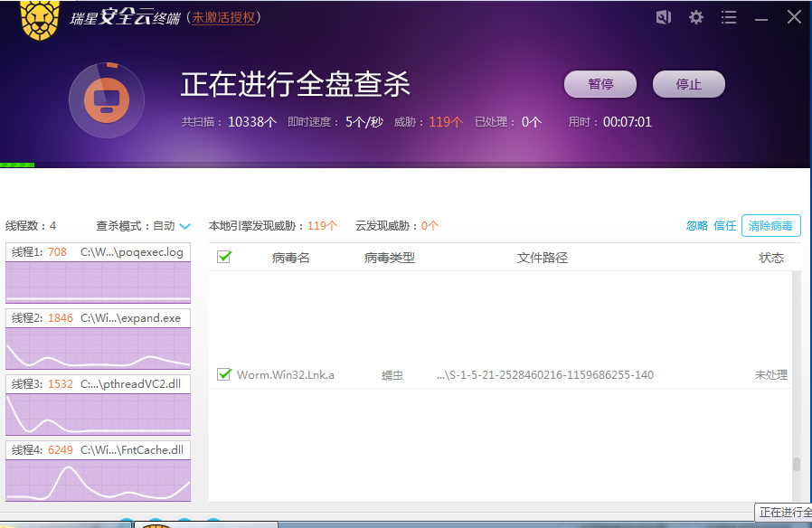Click the 线程1 label showing 708

40,252
